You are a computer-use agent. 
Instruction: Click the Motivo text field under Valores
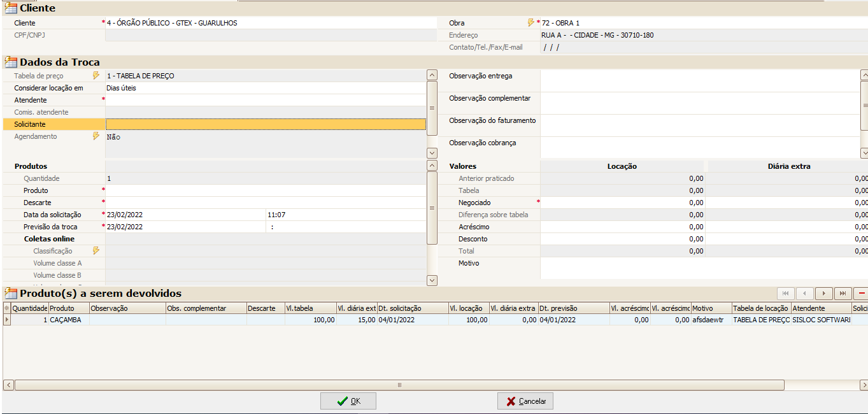pos(704,268)
